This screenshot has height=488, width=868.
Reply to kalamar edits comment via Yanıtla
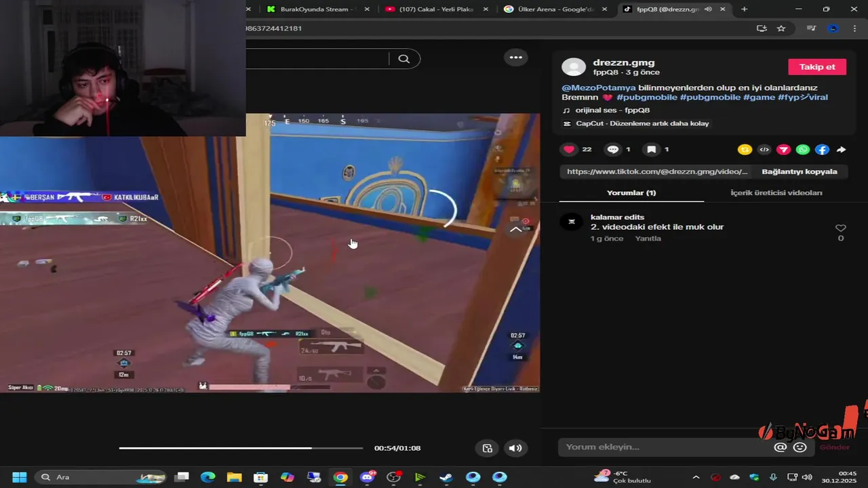pyautogui.click(x=648, y=239)
